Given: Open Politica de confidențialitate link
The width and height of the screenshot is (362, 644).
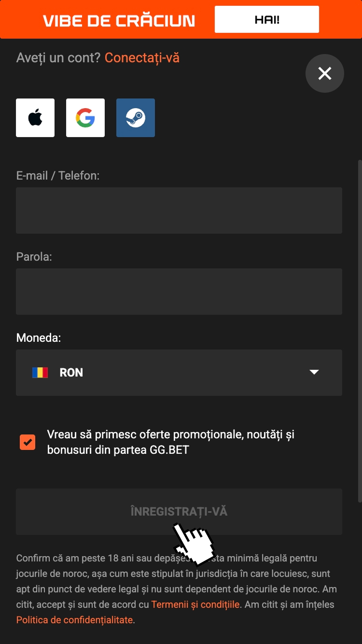Looking at the screenshot, I should 74,620.
